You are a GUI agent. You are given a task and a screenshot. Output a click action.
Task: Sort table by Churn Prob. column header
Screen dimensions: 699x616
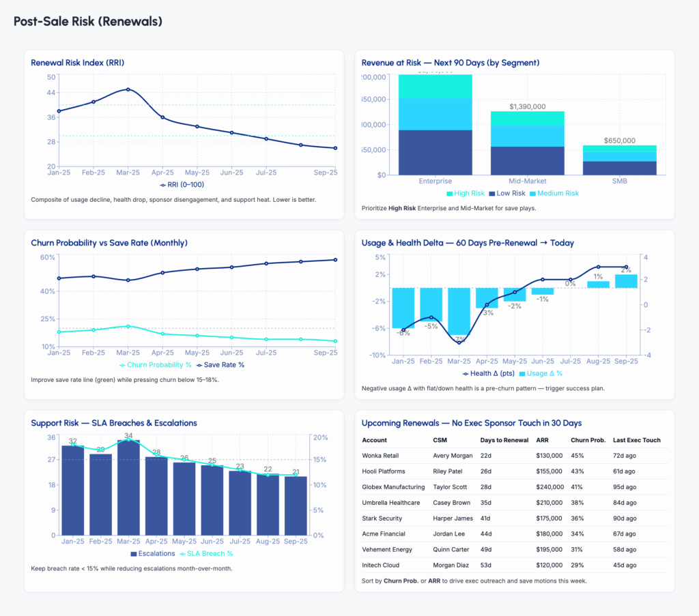point(588,440)
